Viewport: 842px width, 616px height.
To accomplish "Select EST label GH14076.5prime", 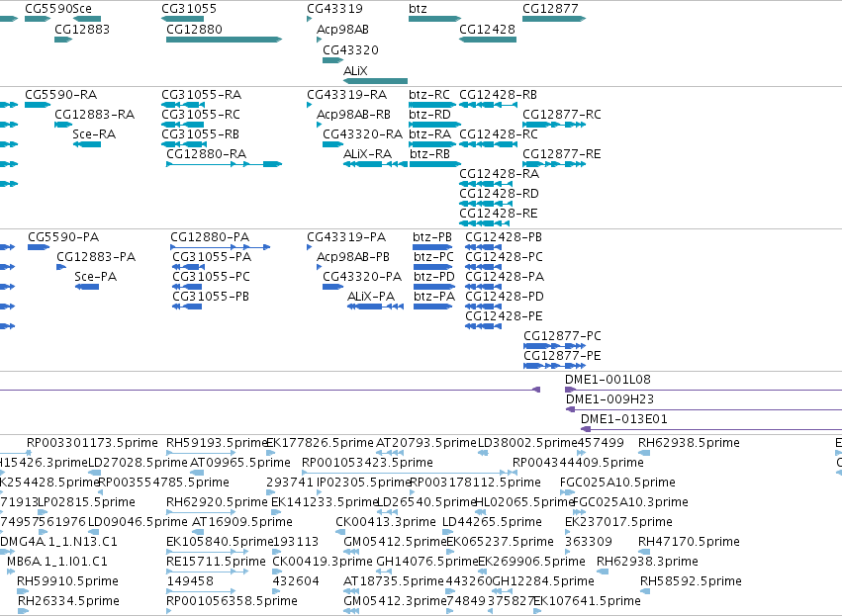I will (427, 562).
